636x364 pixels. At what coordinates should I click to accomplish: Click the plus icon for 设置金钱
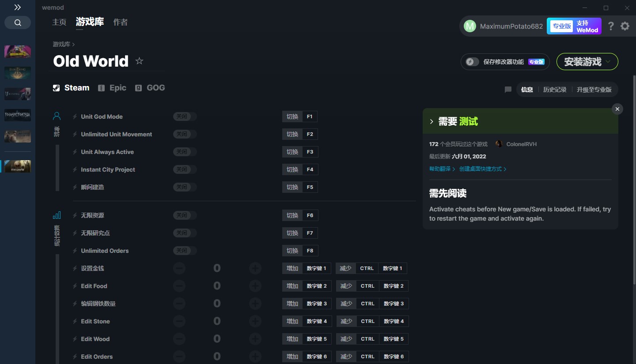(255, 268)
